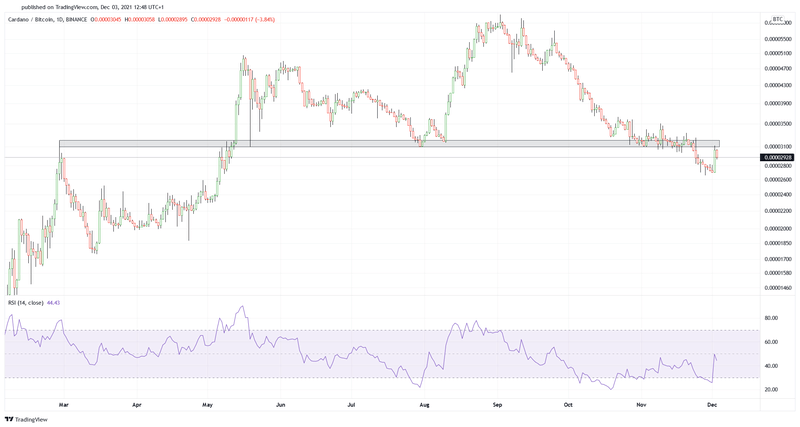Click the 0.00002000 price axis label
This screenshot has width=800, height=427.
pos(778,229)
